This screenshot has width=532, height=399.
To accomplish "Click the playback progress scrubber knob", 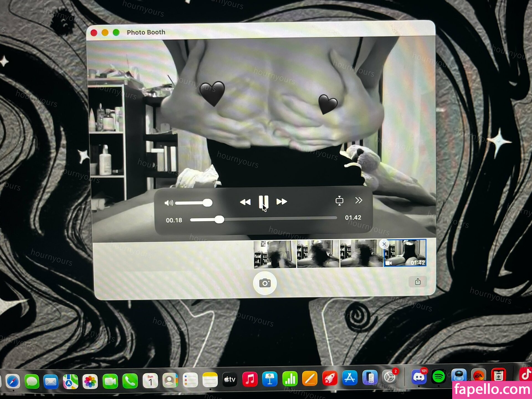I will [219, 220].
